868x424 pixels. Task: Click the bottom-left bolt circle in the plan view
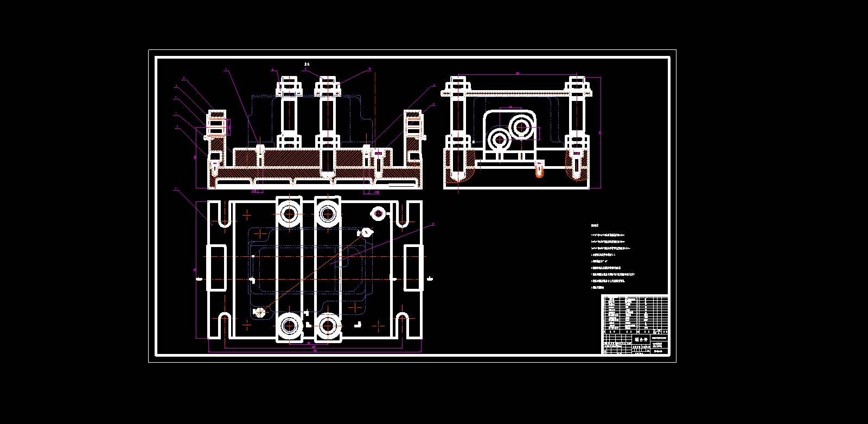click(289, 326)
